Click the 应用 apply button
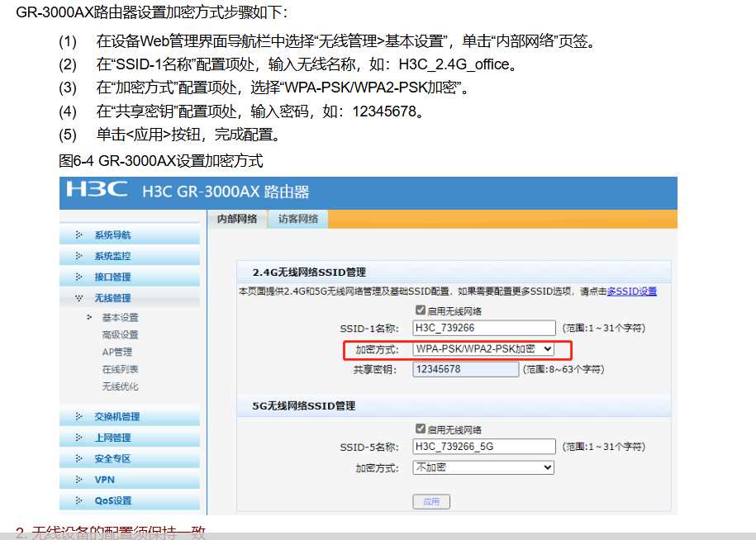 tap(431, 501)
